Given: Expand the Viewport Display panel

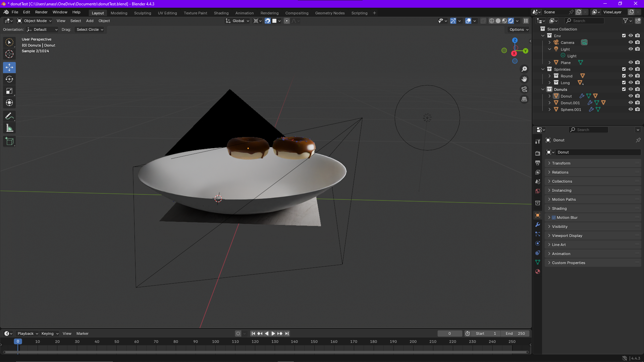Looking at the screenshot, I should tap(593, 236).
